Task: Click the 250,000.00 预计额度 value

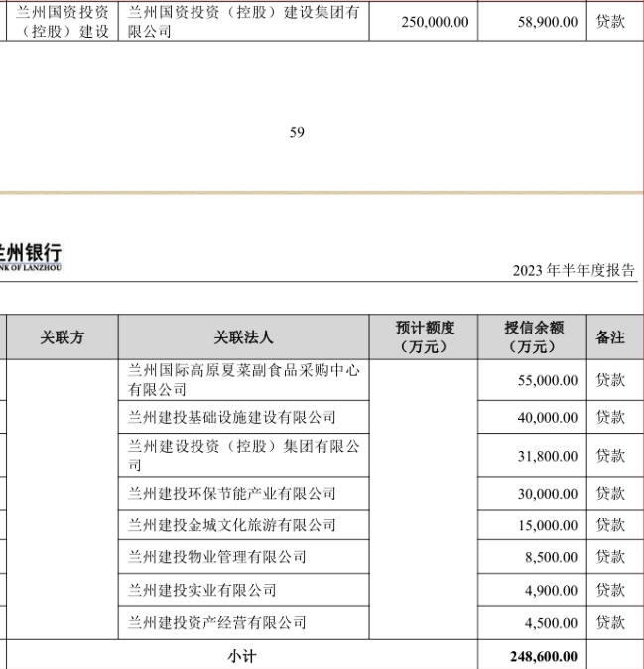Action: (435, 22)
